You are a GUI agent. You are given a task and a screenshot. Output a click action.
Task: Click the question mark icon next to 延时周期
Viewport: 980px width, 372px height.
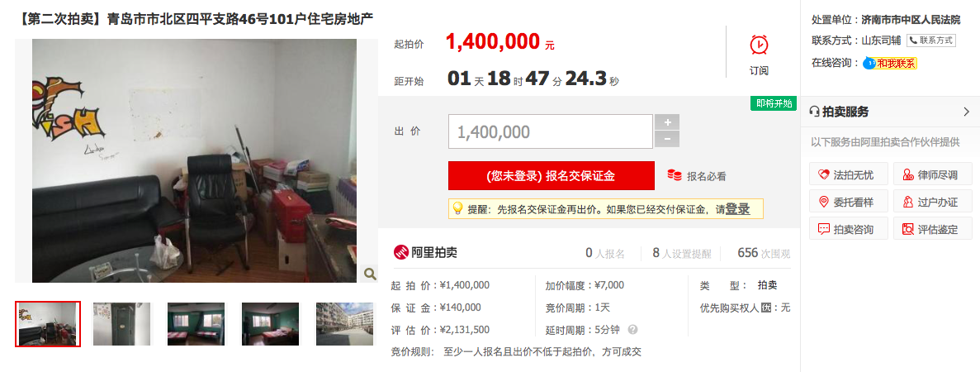[632, 329]
